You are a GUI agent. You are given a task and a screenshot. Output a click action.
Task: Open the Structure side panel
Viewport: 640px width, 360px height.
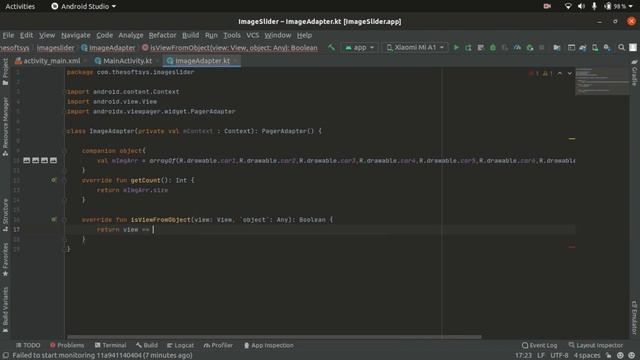(x=5, y=215)
